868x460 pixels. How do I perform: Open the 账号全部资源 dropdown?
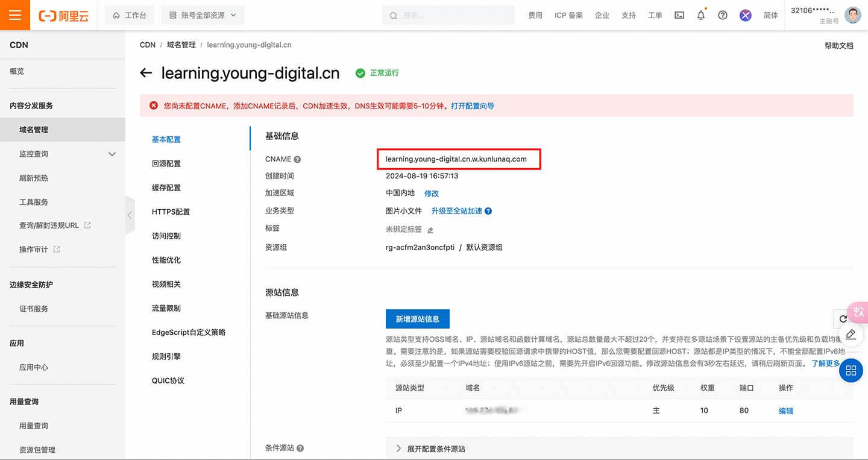(203, 16)
